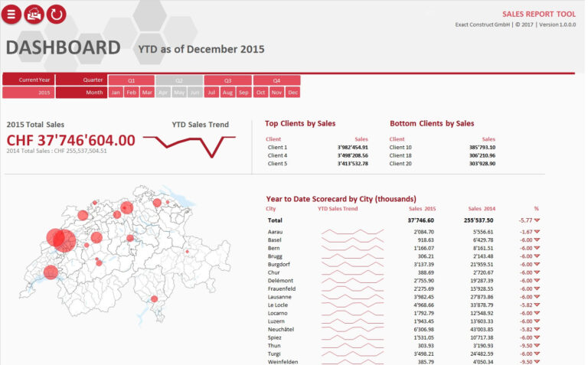Toggle the Q1 quarter filter
Viewport: 588px width, 365px height.
pyautogui.click(x=131, y=80)
